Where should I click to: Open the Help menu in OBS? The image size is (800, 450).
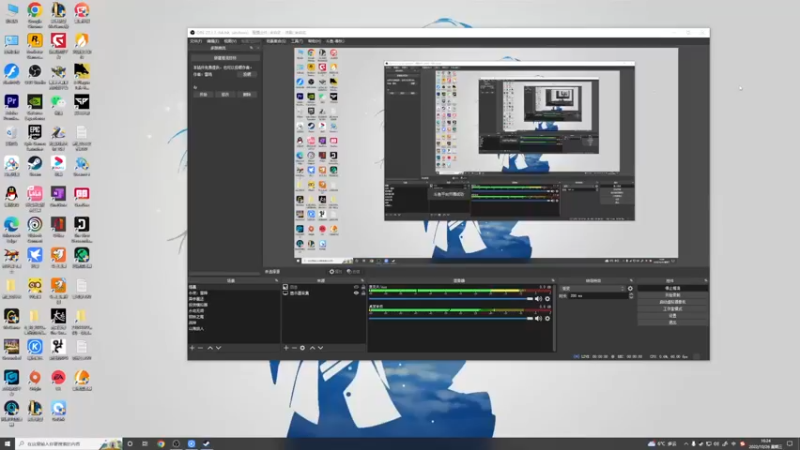(314, 41)
